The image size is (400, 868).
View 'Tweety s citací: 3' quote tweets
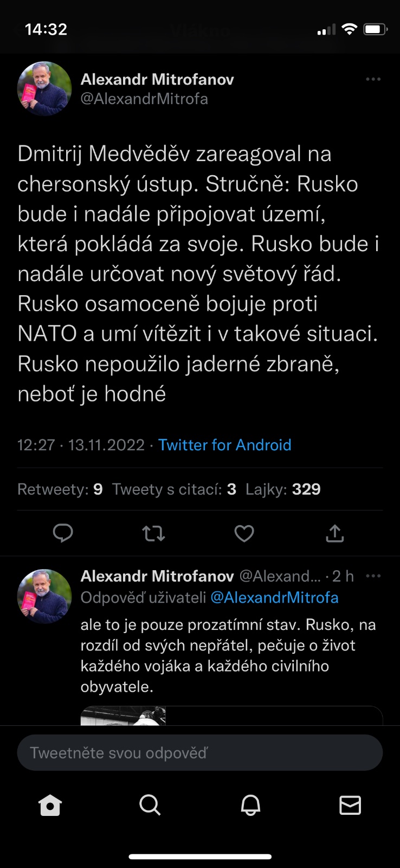174,489
